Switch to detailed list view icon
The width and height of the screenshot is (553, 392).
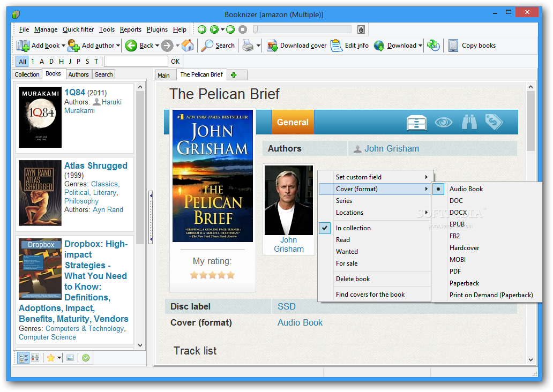point(24,358)
